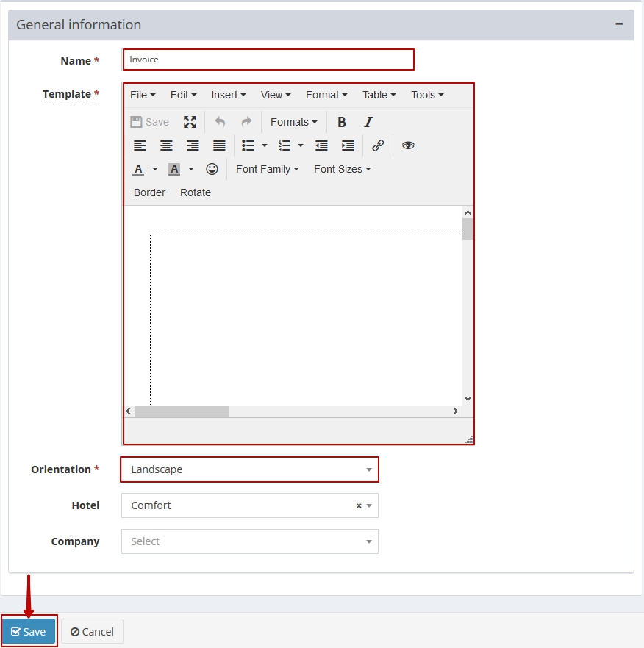The width and height of the screenshot is (644, 648).
Task: Clear the Comfort hotel selection
Action: (x=359, y=505)
